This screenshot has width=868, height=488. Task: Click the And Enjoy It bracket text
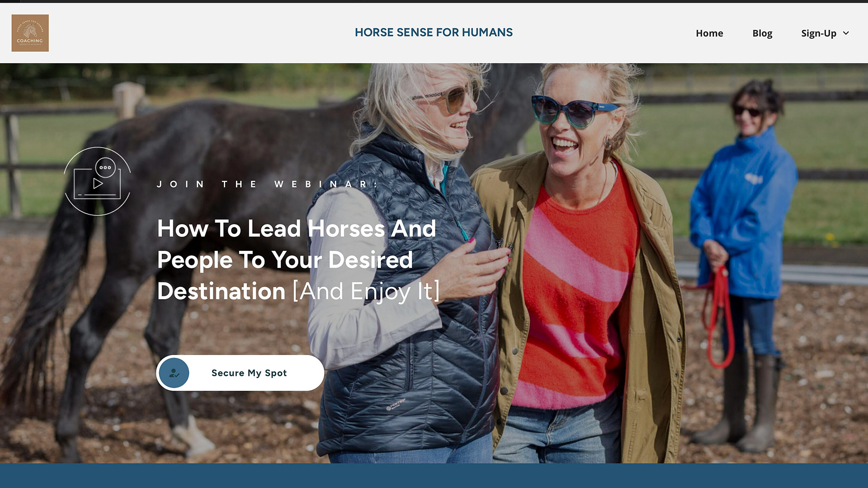coord(366,291)
